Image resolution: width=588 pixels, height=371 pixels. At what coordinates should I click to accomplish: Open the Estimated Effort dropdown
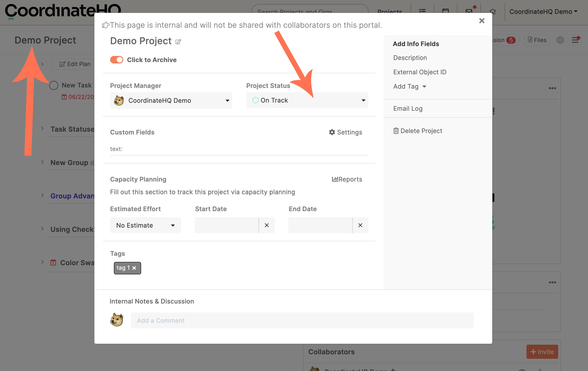click(x=145, y=225)
